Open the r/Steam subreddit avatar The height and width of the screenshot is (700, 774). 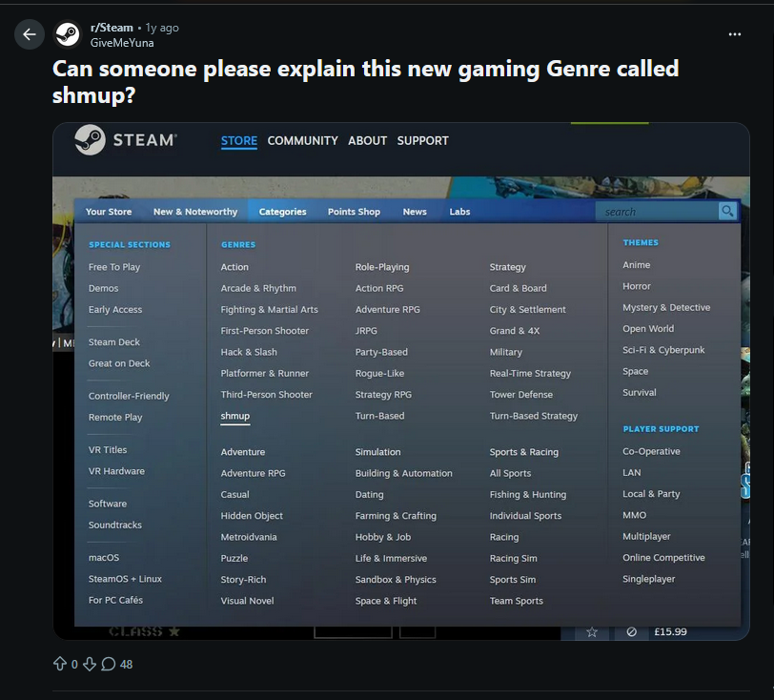click(x=68, y=34)
